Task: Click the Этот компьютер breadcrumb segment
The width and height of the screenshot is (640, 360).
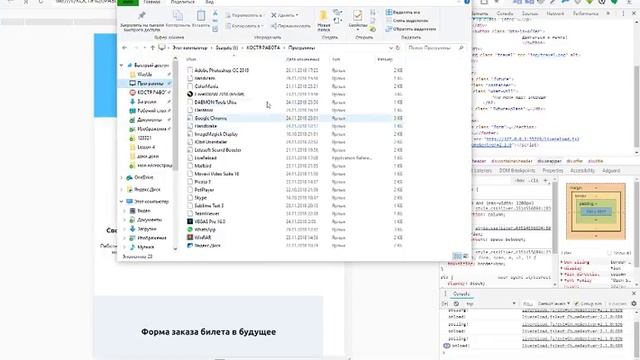Action: (190, 48)
